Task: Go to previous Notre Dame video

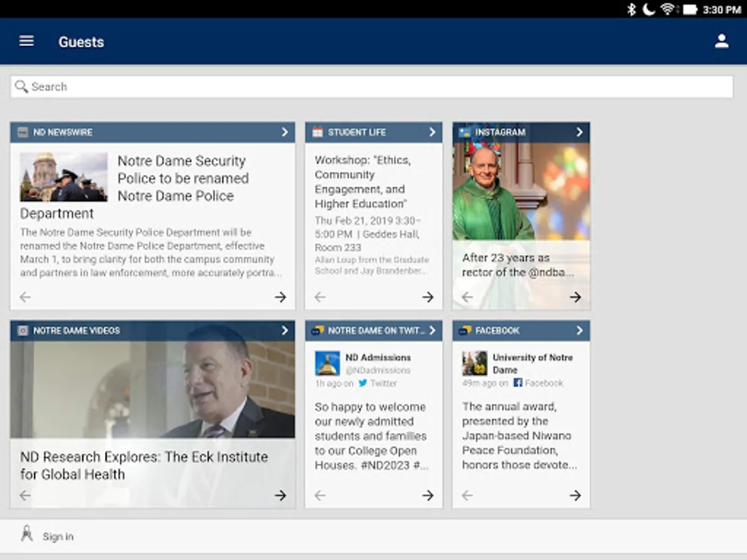Action: coord(25,495)
